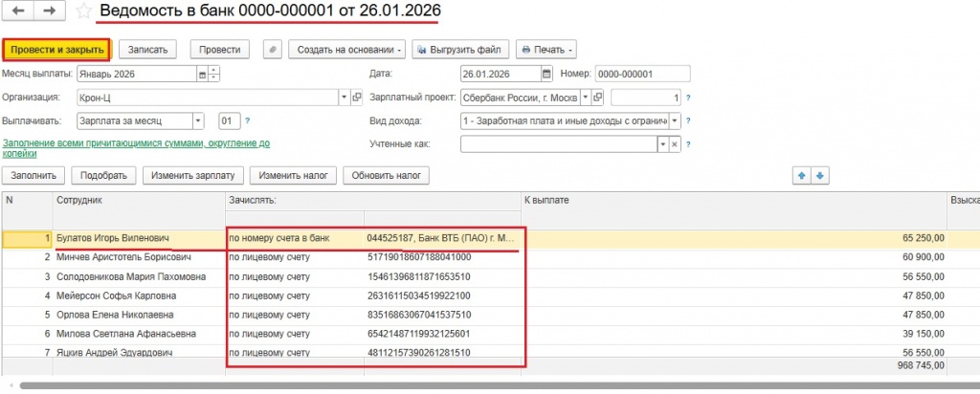This screenshot has width=980, height=394.
Task: Clear the Учтенные как field
Action: point(674,144)
